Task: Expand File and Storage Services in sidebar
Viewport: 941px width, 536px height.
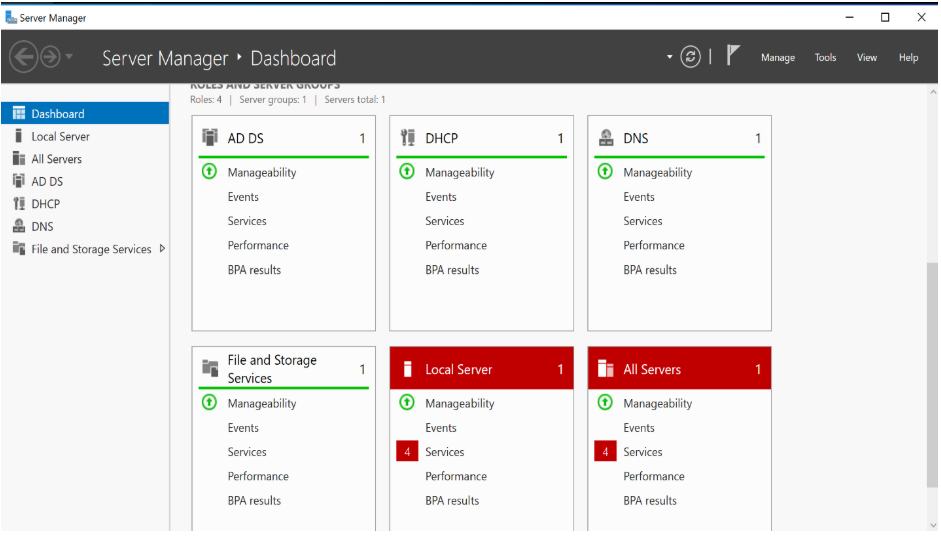Action: 162,249
